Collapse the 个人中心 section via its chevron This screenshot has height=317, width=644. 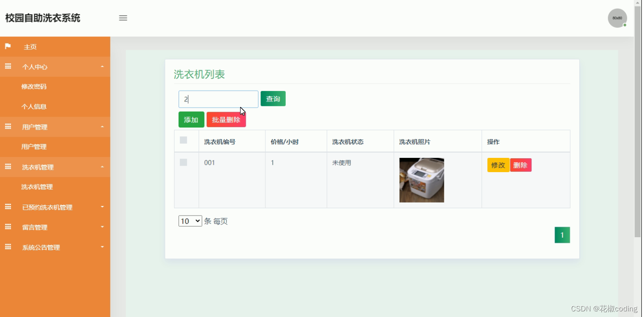[x=102, y=66]
